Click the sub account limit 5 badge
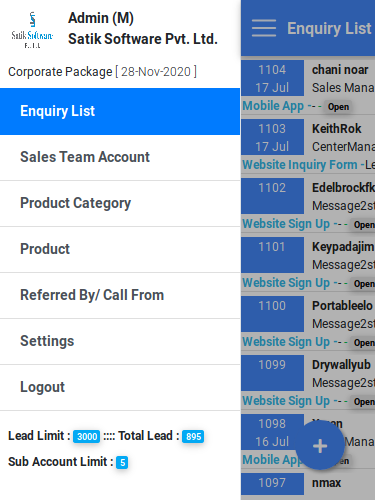 tap(122, 462)
